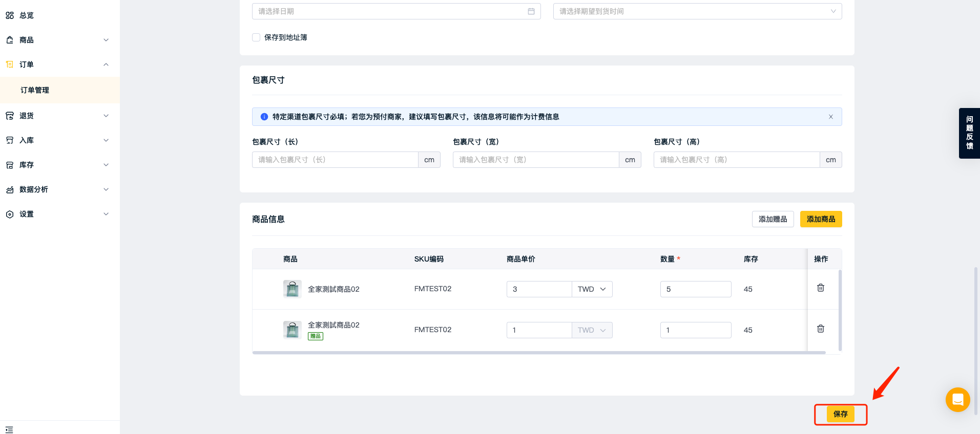The height and width of the screenshot is (434, 980).
Task: Open the 请选择期望到货时间 dropdown
Action: point(697,11)
